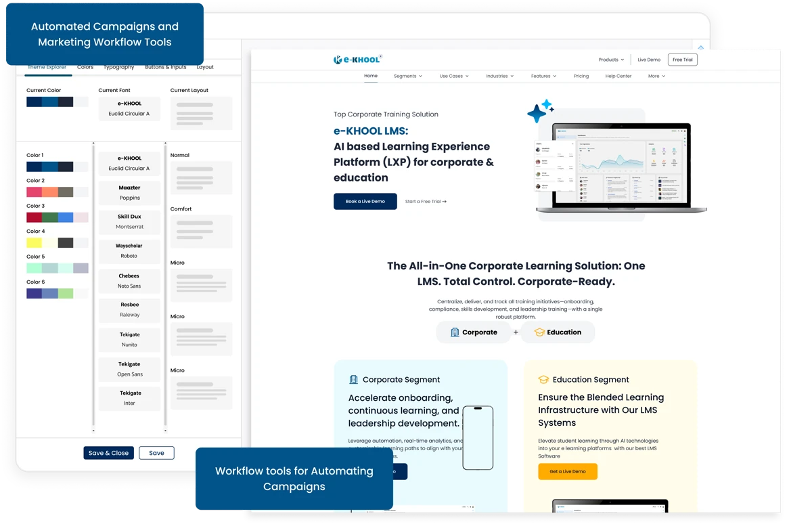This screenshot has width=812, height=524.
Task: Click the 'Top Corporate Training Solution' text
Action: coord(386,114)
